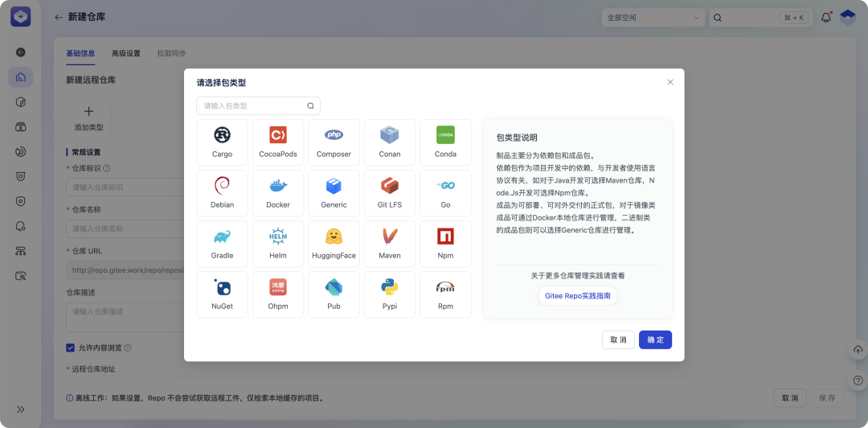The image size is (868, 428).
Task: Click the 确定 button in dialog
Action: point(655,340)
